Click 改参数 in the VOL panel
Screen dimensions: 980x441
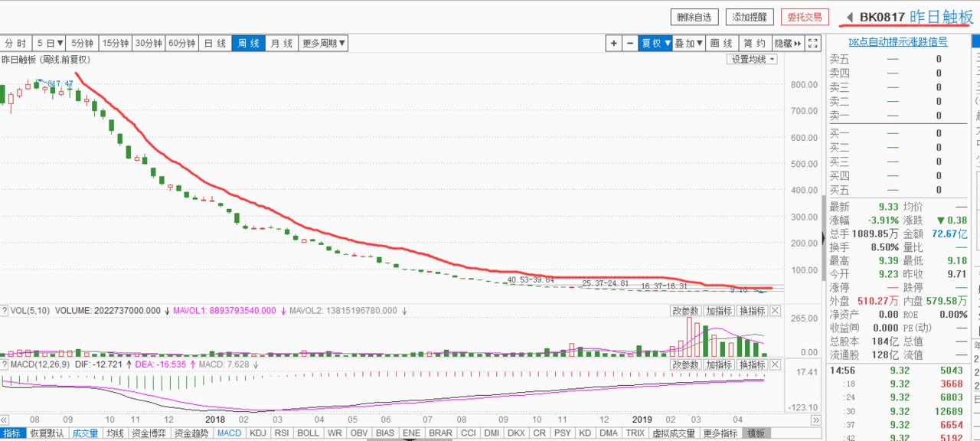coord(686,311)
